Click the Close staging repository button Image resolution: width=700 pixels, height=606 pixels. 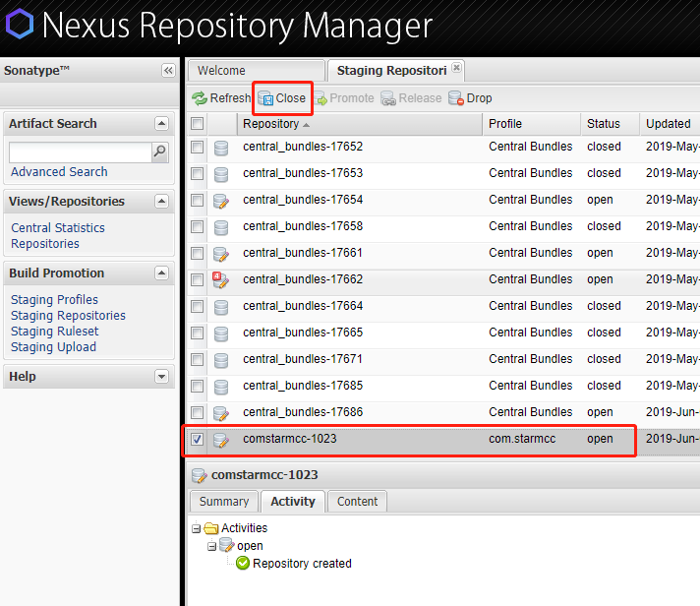(282, 98)
